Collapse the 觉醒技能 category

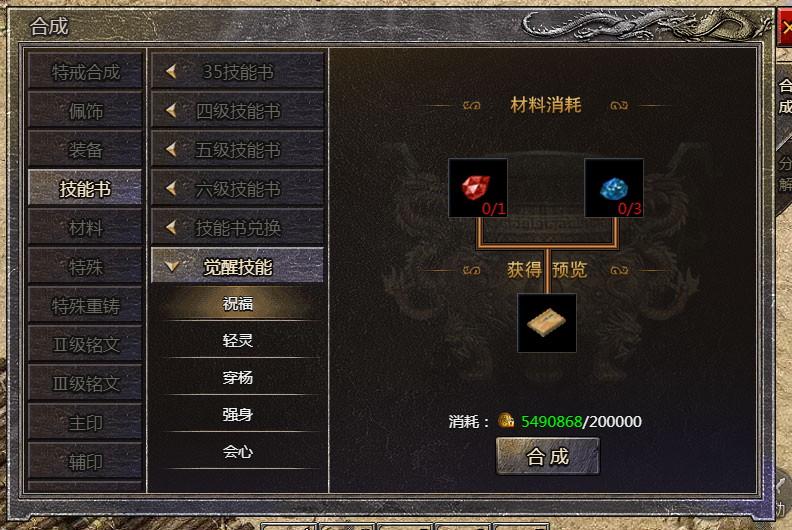[x=237, y=266]
